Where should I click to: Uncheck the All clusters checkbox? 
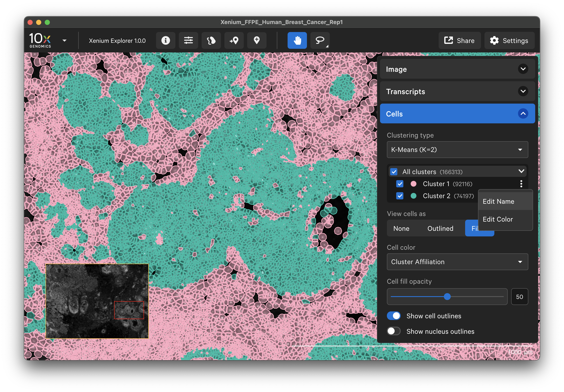click(394, 172)
